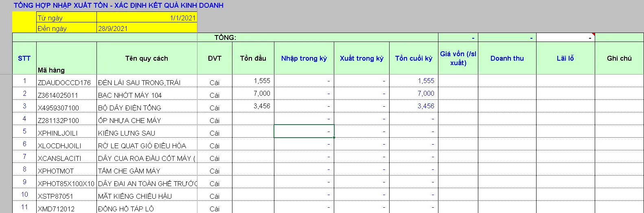Click the 'Nhập trong kỳ' column header
The height and width of the screenshot is (213, 644).
coord(304,58)
